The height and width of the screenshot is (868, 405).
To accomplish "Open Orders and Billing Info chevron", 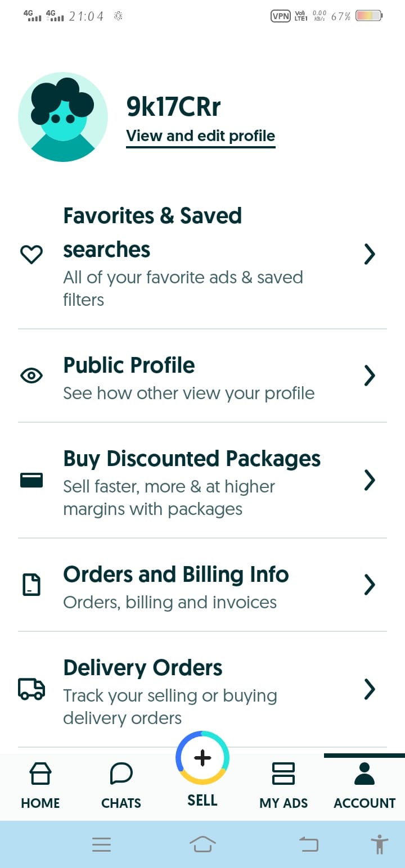I will click(x=370, y=585).
